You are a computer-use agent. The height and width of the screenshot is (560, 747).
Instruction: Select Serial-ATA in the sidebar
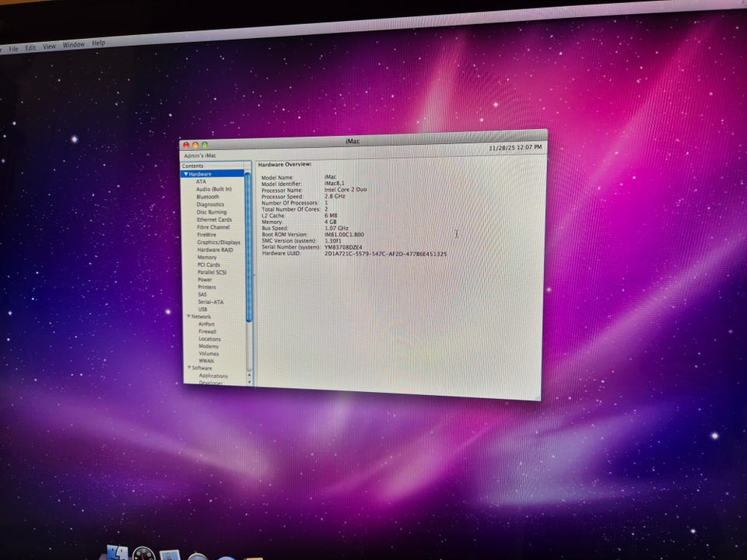click(211, 302)
